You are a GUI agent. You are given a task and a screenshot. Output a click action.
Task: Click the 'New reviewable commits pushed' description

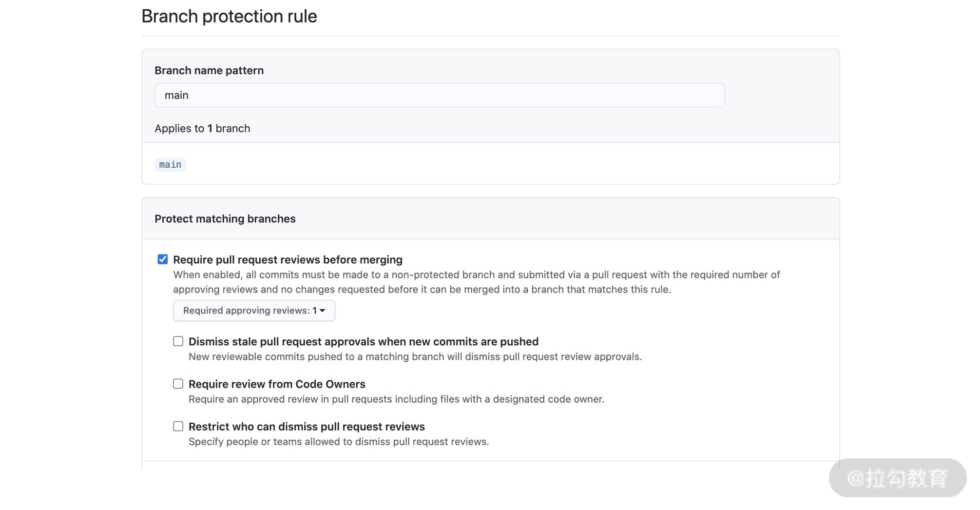(x=415, y=357)
